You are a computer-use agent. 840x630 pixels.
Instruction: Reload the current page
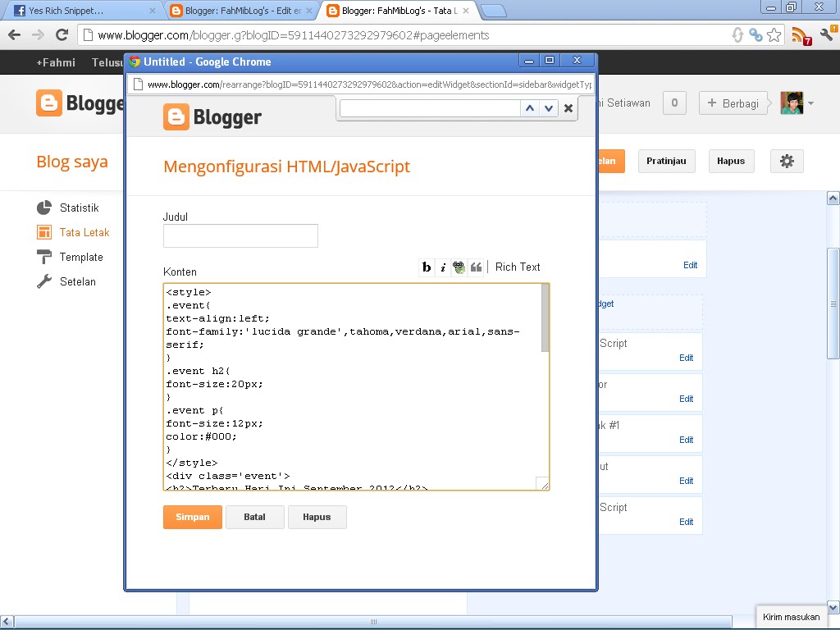pyautogui.click(x=62, y=35)
